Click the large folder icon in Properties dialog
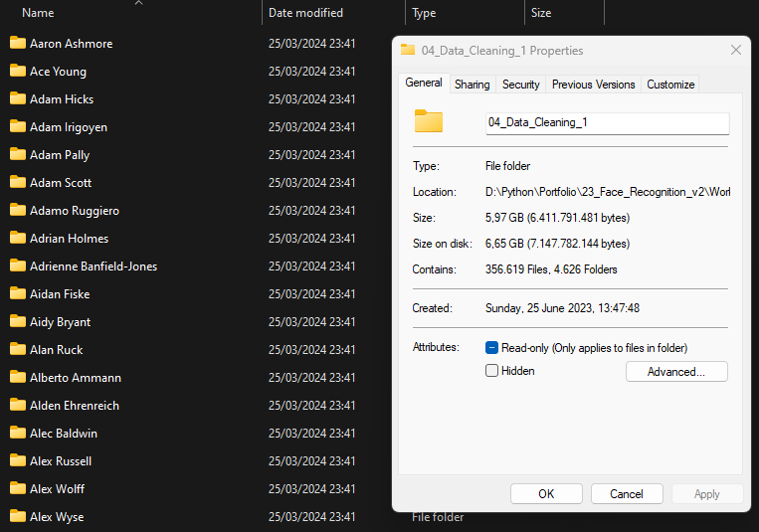The width and height of the screenshot is (759, 532). pos(429,121)
